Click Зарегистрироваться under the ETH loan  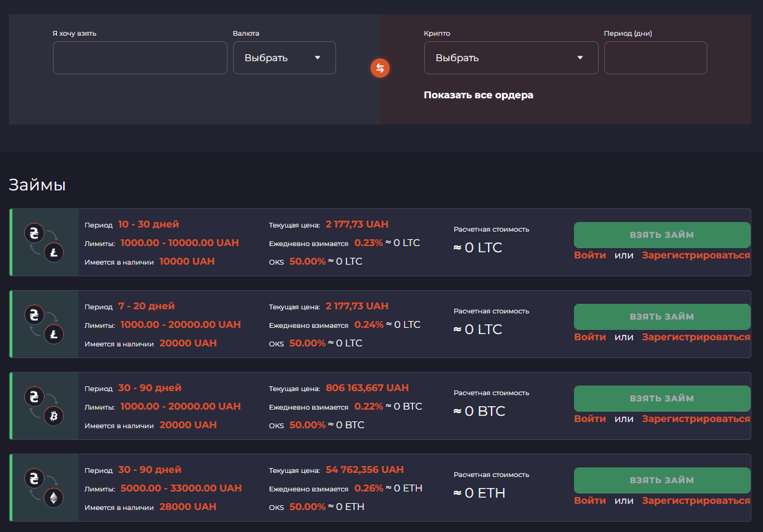pos(696,500)
